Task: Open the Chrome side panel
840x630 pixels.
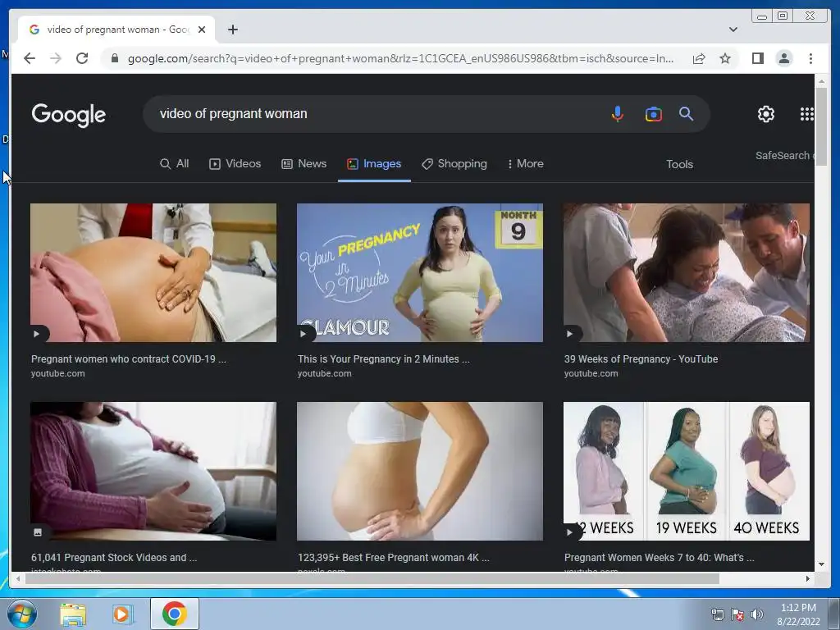Action: 757,58
